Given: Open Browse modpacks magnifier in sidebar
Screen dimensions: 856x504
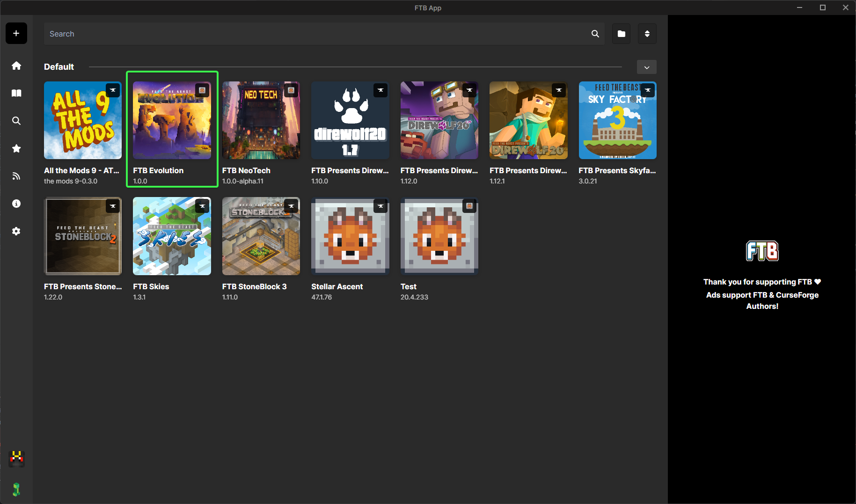Looking at the screenshot, I should click(x=16, y=121).
